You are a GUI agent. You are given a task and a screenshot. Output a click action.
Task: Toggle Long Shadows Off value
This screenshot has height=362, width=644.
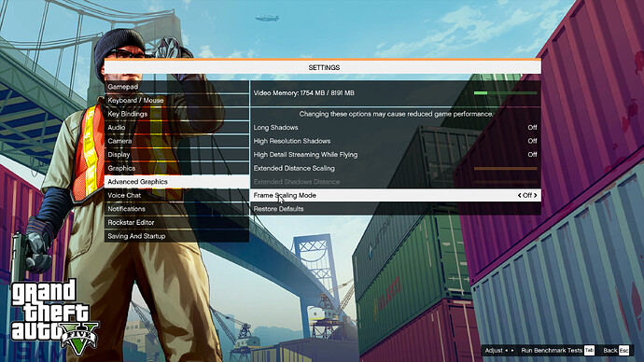pos(532,128)
